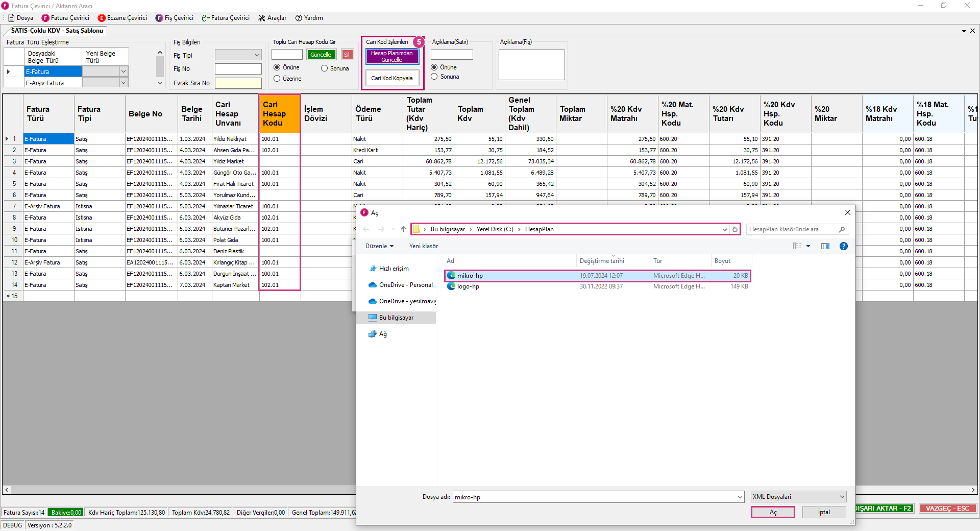980x531 pixels.
Task: Select the mikro-hp file
Action: click(x=470, y=276)
